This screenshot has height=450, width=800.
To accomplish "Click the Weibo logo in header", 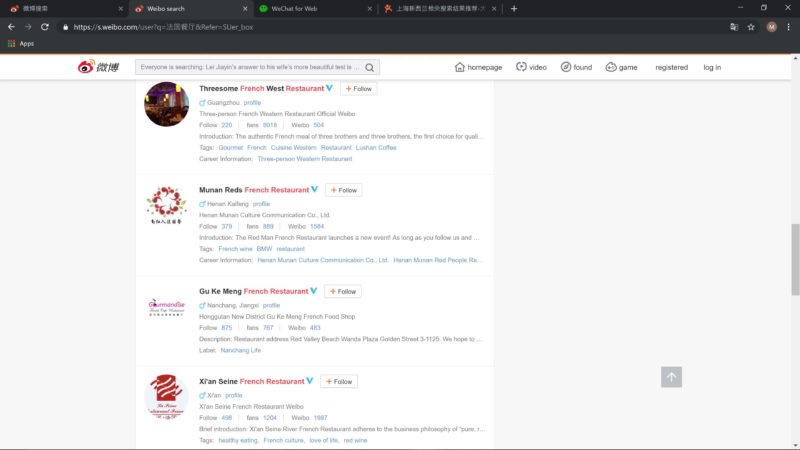I will [99, 67].
